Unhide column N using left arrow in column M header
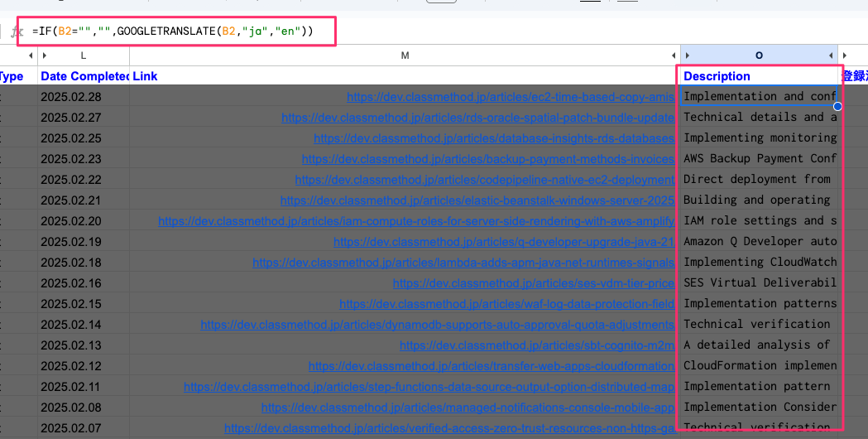Viewport: 868px width, 439px height. tap(674, 55)
